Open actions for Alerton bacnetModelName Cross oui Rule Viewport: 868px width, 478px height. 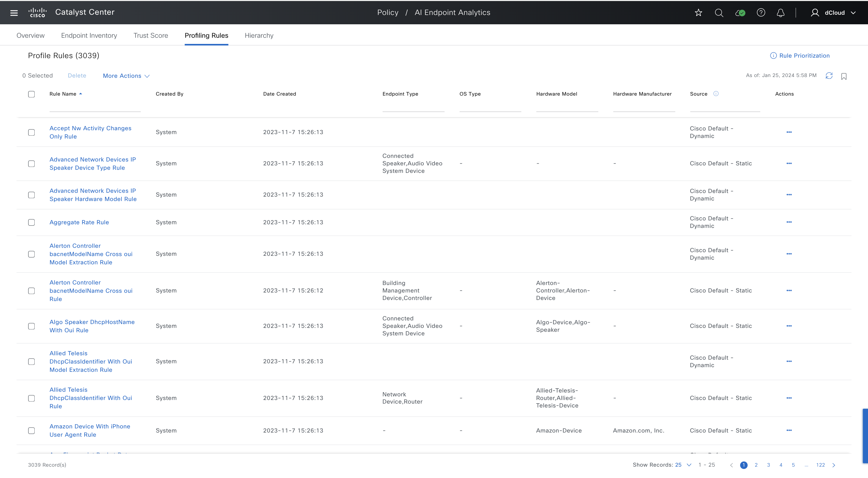pos(789,291)
